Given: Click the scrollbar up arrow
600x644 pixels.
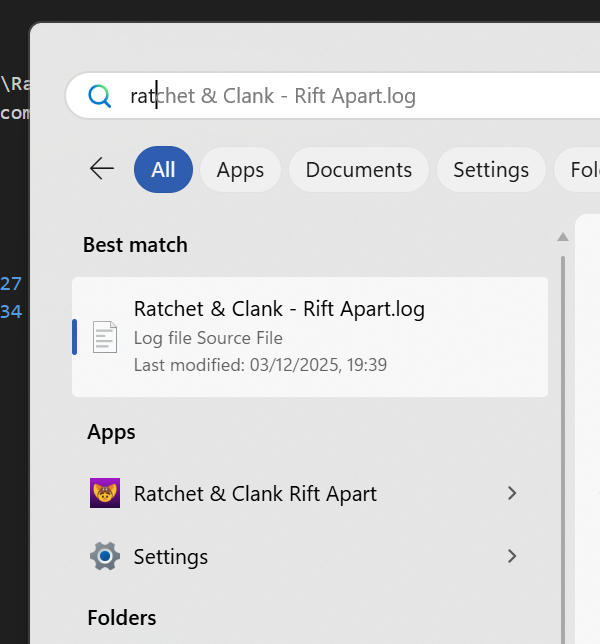Looking at the screenshot, I should pyautogui.click(x=563, y=237).
